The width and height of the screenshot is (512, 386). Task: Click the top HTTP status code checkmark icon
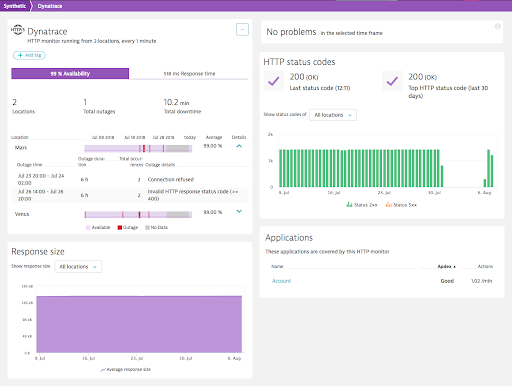[392, 81]
